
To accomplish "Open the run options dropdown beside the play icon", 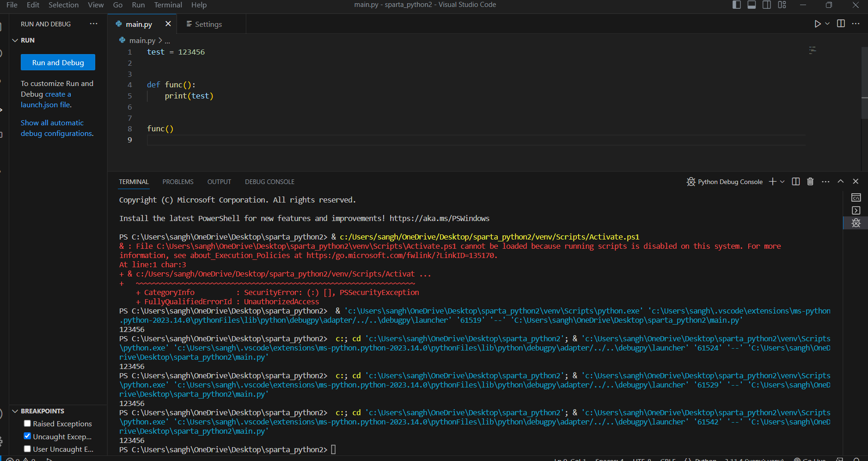I will (827, 24).
